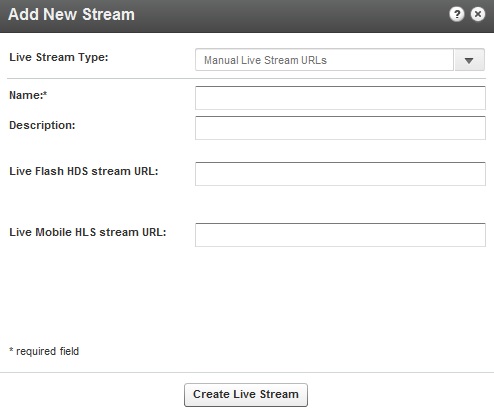Close the Add New Stream dialog

[x=478, y=14]
